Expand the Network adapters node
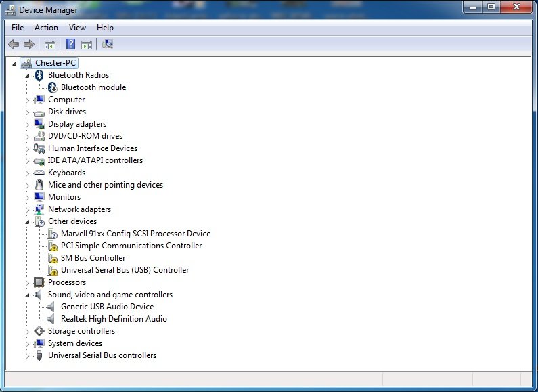538x392 pixels. pos(28,210)
